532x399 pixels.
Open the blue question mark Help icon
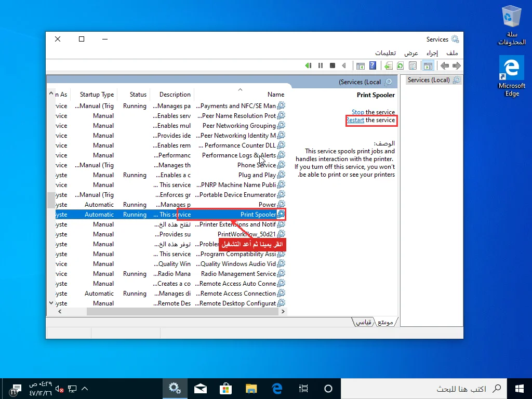[373, 65]
